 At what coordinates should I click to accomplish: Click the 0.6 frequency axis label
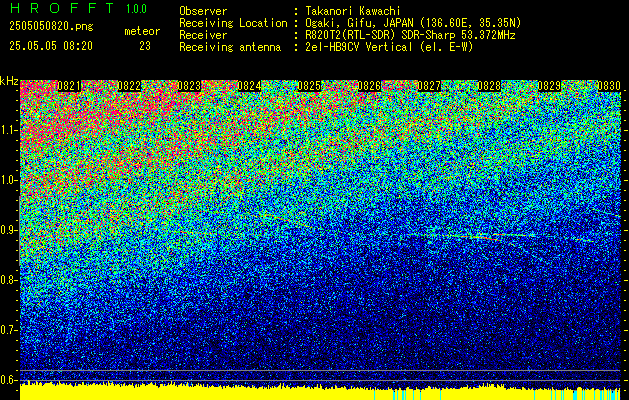point(7,380)
